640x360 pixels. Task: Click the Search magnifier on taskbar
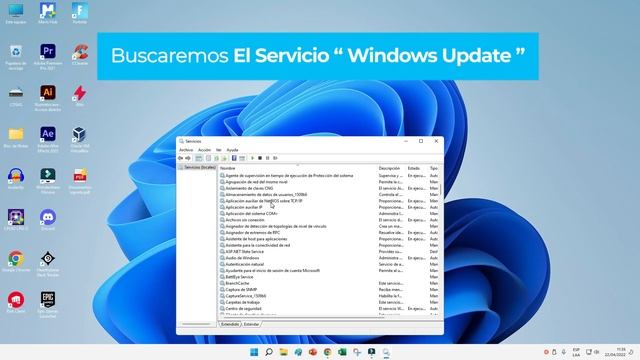[269, 352]
